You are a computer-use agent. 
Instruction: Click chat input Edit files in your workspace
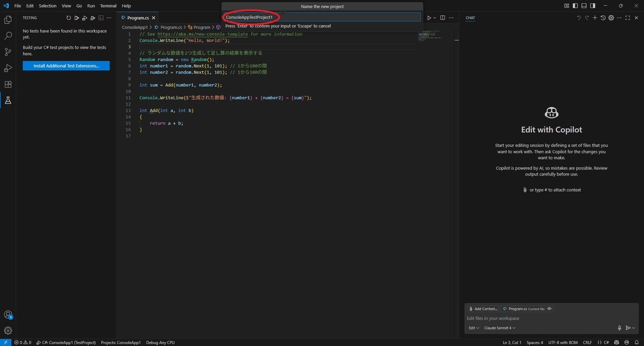[550, 318]
